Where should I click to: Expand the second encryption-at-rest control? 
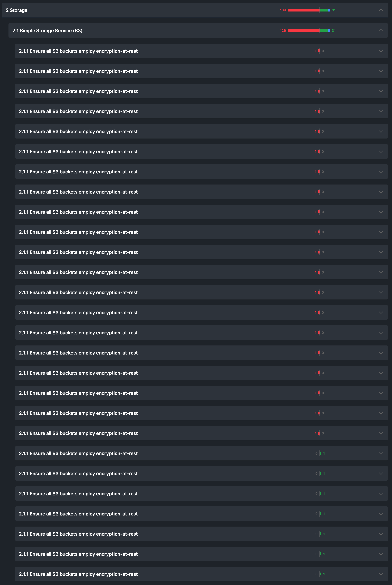tap(381, 71)
